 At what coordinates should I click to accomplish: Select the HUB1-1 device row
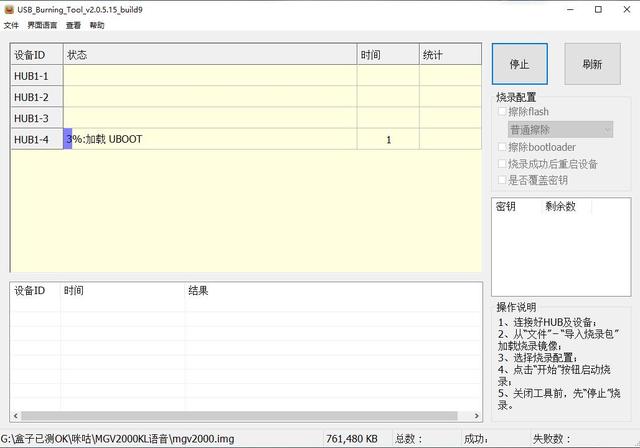(x=246, y=75)
